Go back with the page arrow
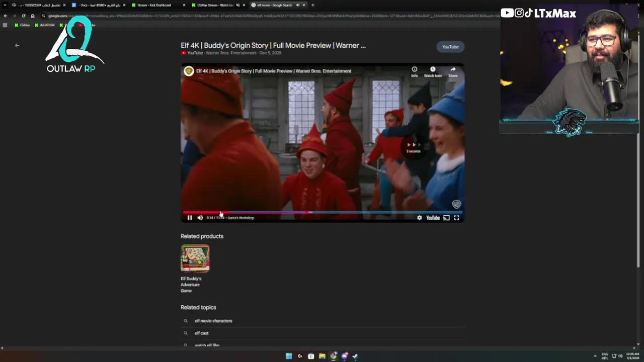The image size is (644, 362). point(17,45)
